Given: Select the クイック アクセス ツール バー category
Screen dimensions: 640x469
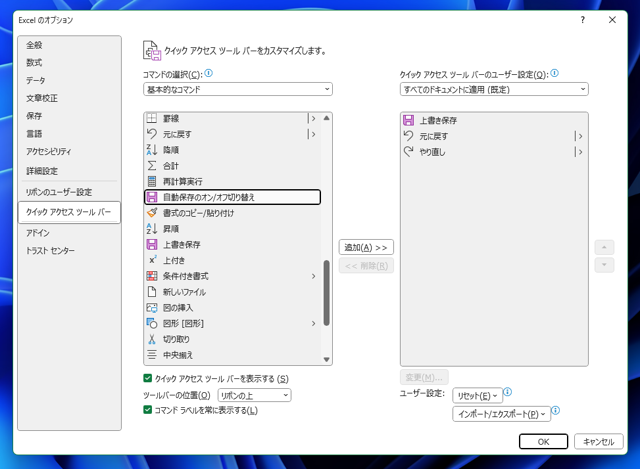Looking at the screenshot, I should (69, 212).
